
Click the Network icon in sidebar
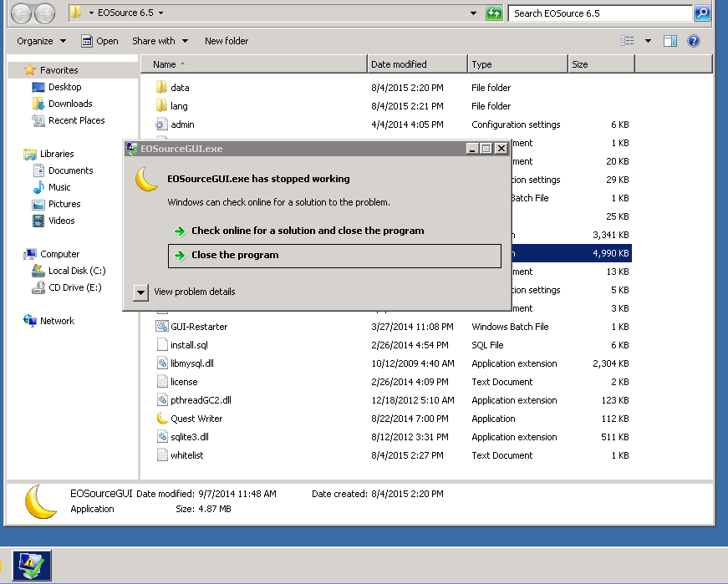pos(30,321)
